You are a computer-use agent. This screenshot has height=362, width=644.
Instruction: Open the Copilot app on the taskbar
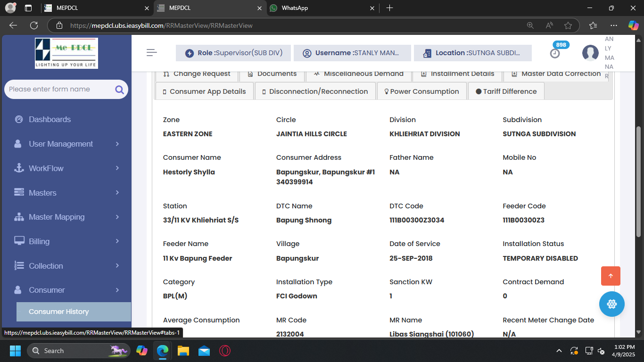(141, 351)
